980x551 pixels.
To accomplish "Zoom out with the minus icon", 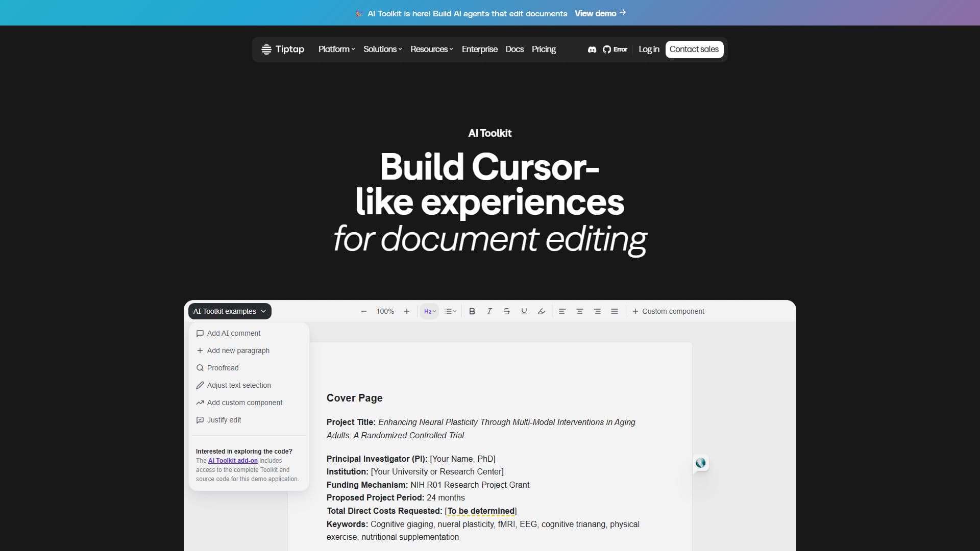I will click(x=363, y=311).
